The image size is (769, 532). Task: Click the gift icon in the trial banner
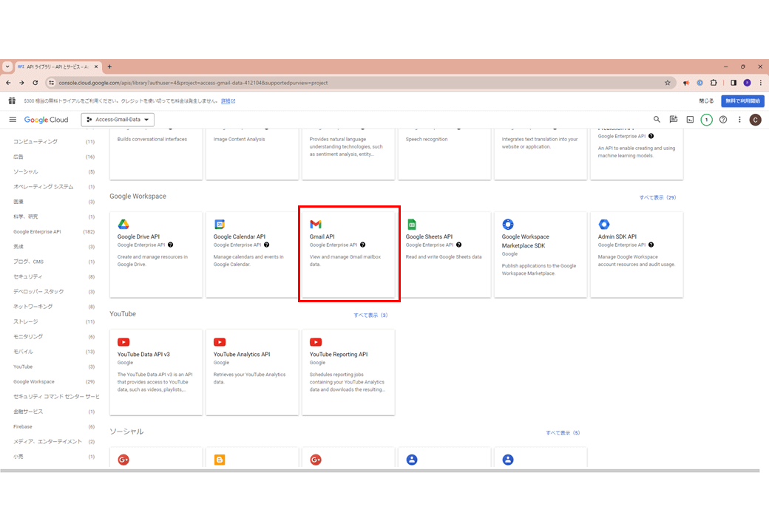pyautogui.click(x=13, y=101)
